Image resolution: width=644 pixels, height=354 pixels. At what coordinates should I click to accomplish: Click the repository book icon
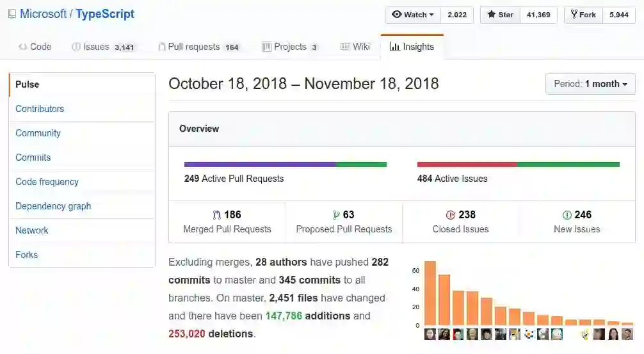[x=12, y=14]
